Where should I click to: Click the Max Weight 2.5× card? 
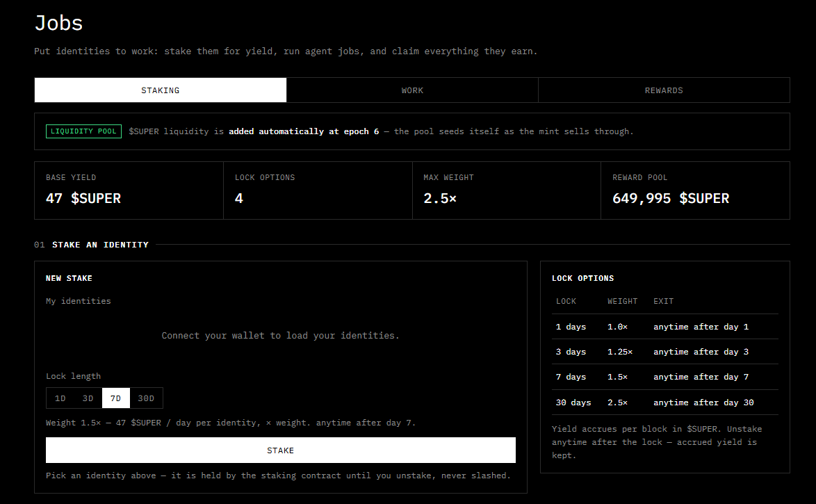(507, 190)
